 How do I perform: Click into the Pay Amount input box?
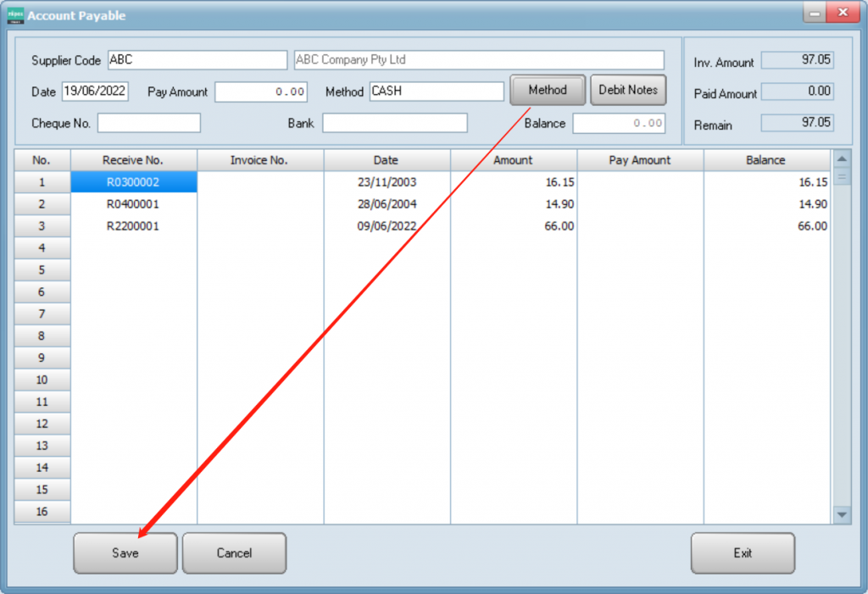[x=261, y=92]
